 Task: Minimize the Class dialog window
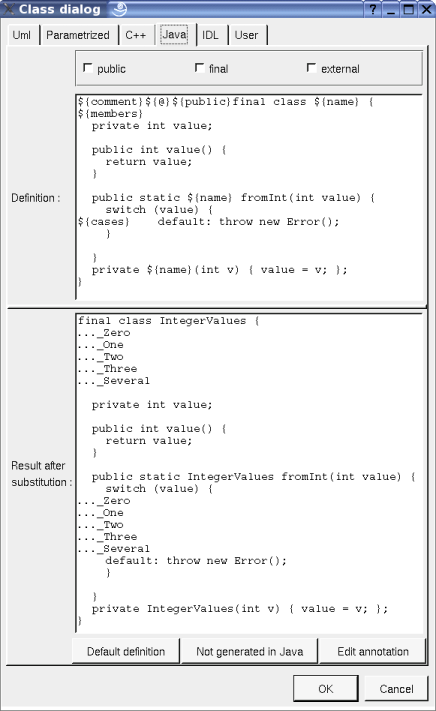(x=391, y=9)
